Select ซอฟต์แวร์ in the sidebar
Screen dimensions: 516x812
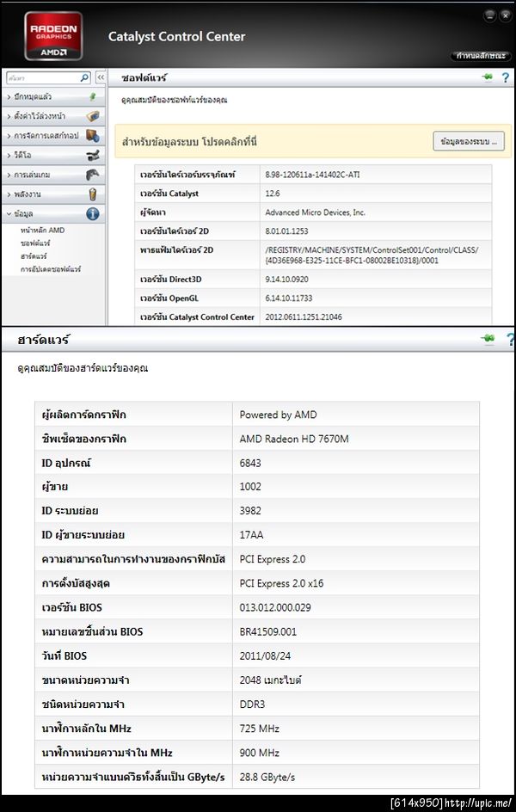pyautogui.click(x=35, y=243)
